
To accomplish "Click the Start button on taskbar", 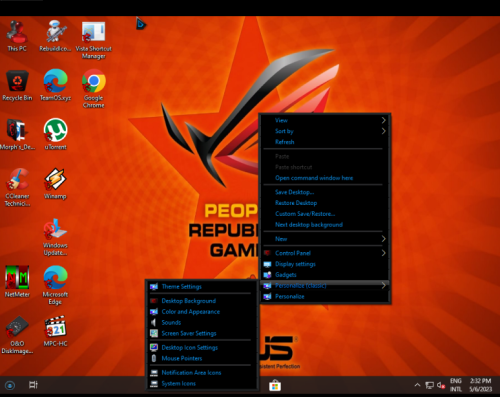I will coord(10,386).
